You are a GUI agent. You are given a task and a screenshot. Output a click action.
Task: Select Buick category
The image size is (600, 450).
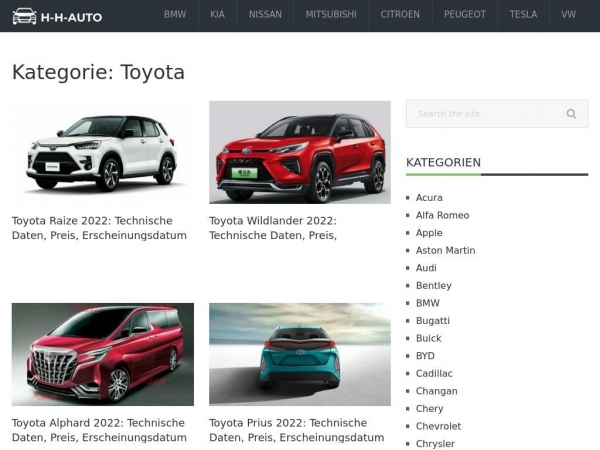pyautogui.click(x=429, y=339)
